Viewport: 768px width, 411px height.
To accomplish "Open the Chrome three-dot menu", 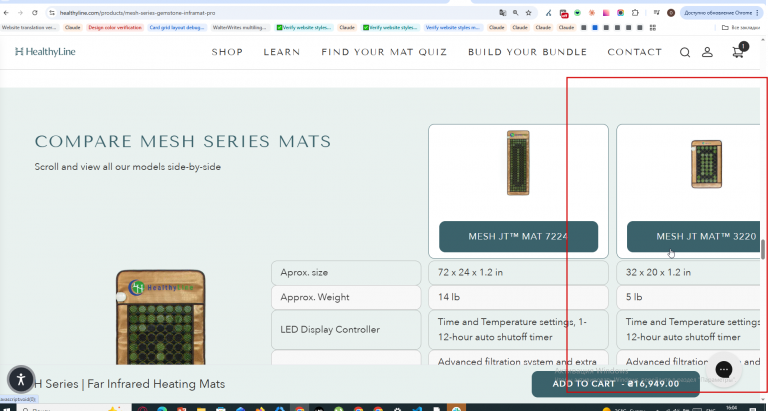I will (x=758, y=13).
